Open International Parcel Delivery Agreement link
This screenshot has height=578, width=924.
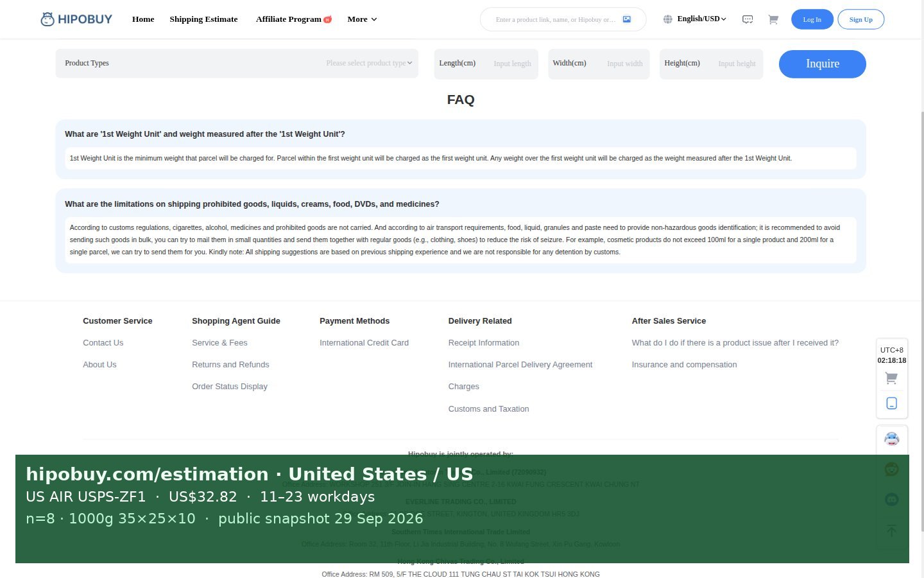tap(520, 365)
